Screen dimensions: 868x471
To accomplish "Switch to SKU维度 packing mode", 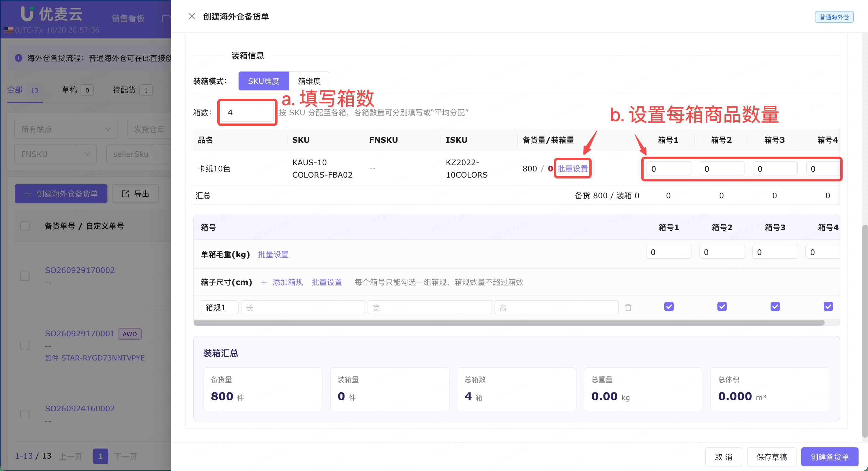I will (263, 81).
